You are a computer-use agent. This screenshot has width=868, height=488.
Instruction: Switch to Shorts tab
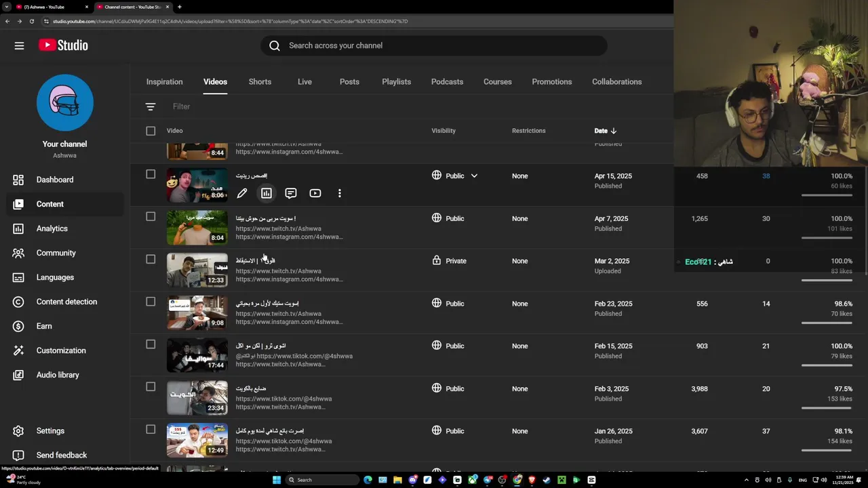click(260, 82)
